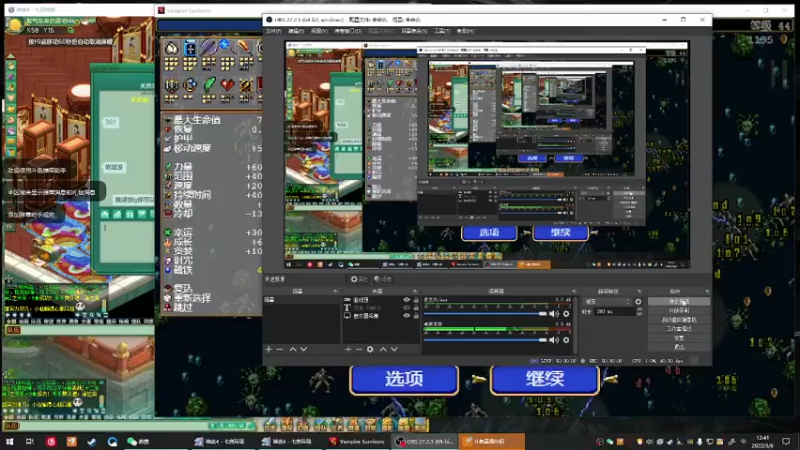Image resolution: width=800 pixels, height=450 pixels.
Task: Click the 选项 button in Vampire Survivors
Action: (404, 379)
